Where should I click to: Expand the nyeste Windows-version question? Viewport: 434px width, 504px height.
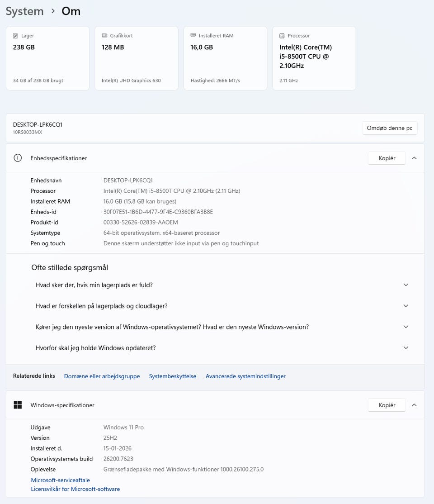coord(406,327)
